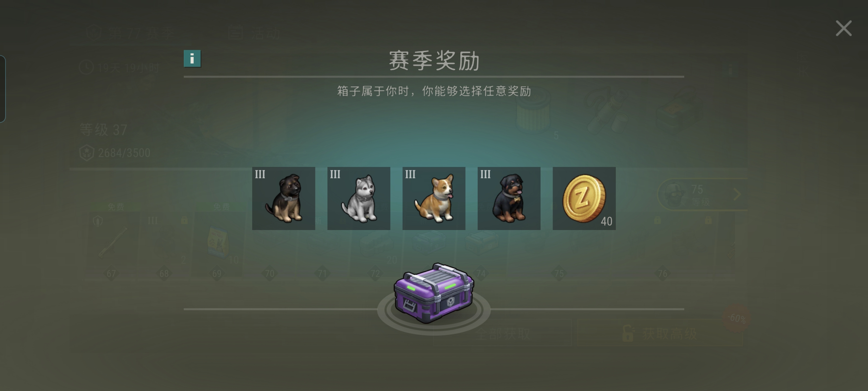Click the season timer 19天 19小时
Screen dimensions: 868x391
(119, 68)
